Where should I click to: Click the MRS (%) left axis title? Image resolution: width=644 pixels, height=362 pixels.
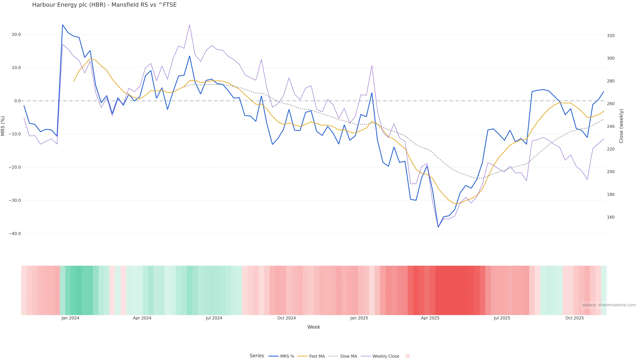3,126
